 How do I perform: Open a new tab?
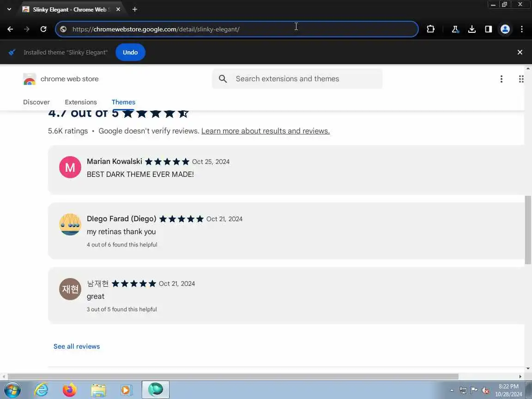click(135, 9)
